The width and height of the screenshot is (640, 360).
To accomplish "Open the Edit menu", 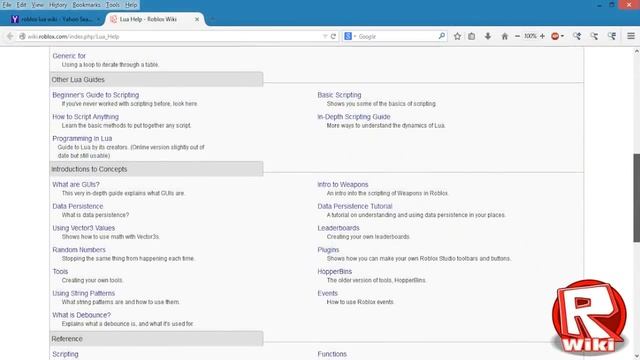I will pyautogui.click(x=22, y=5).
